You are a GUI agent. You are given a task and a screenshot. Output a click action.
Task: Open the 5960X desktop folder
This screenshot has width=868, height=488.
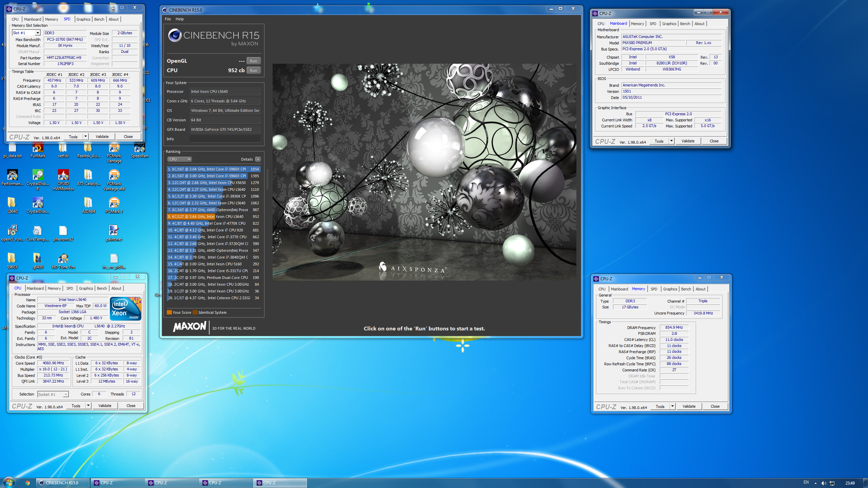pos(13,261)
